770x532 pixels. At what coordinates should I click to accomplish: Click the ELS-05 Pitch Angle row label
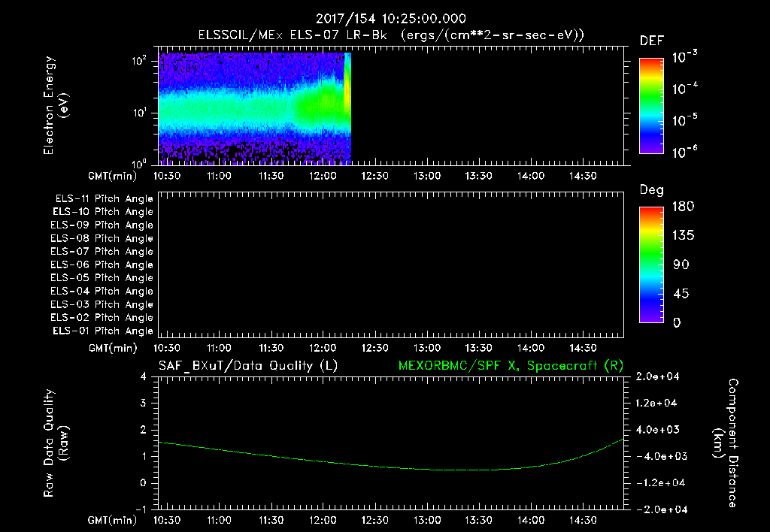pos(102,278)
